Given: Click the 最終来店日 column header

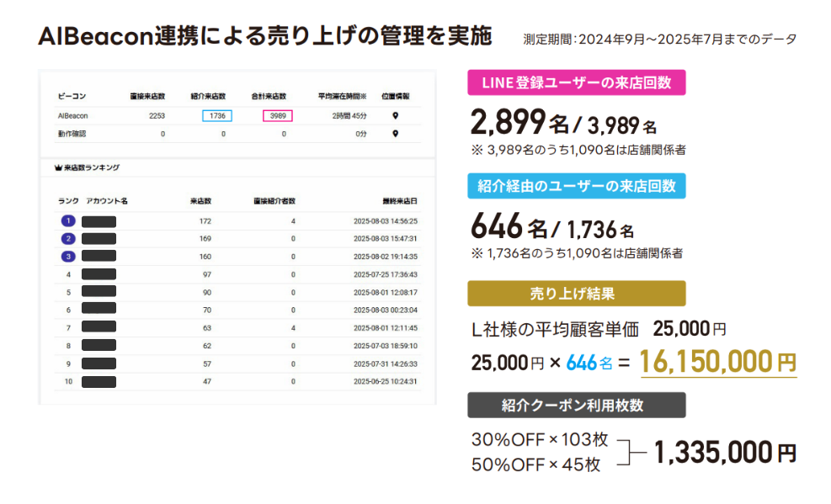Looking at the screenshot, I should pos(399,201).
